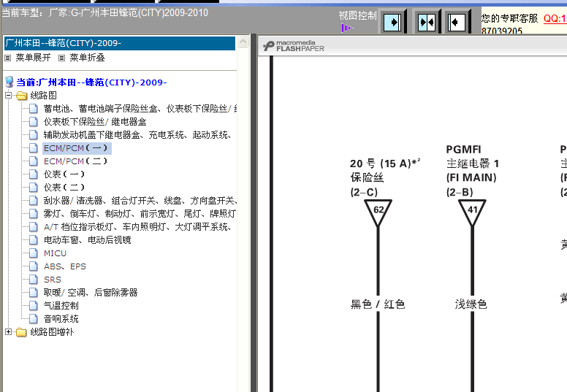Image resolution: width=567 pixels, height=392 pixels.
Task: Click 菜单折叠 to collapse all menus
Action: point(87,58)
